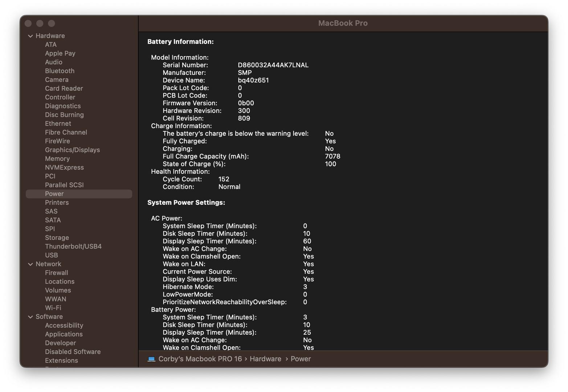Click the minimize window button
The height and width of the screenshot is (392, 568).
[40, 23]
